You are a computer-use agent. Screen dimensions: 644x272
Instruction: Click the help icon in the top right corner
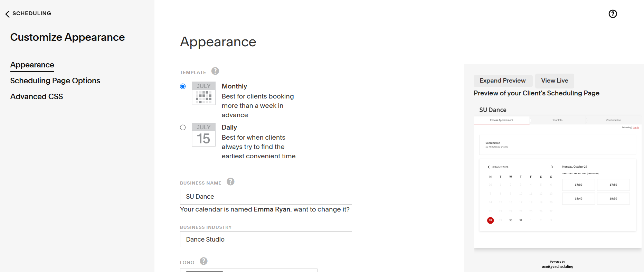(613, 14)
